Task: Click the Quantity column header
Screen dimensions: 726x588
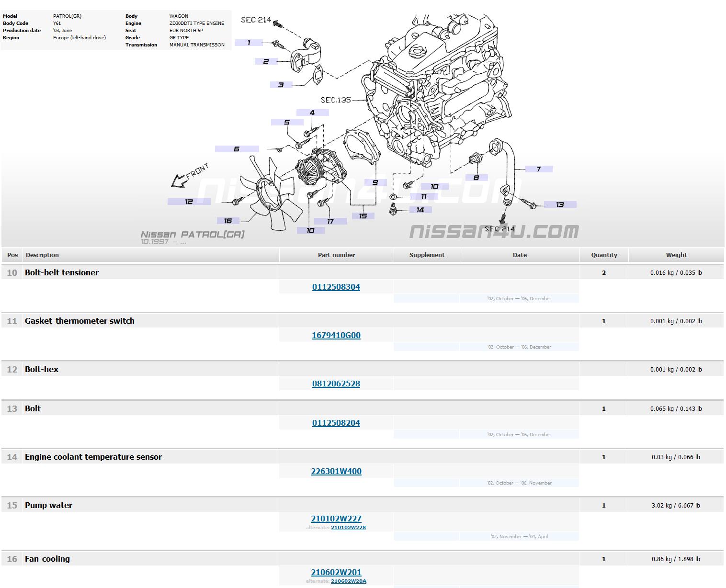Action: coord(604,255)
